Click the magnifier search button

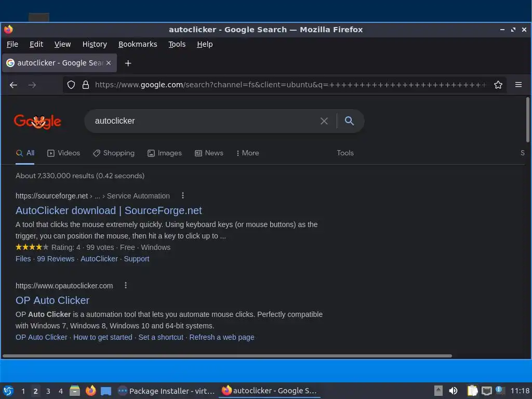tap(349, 121)
